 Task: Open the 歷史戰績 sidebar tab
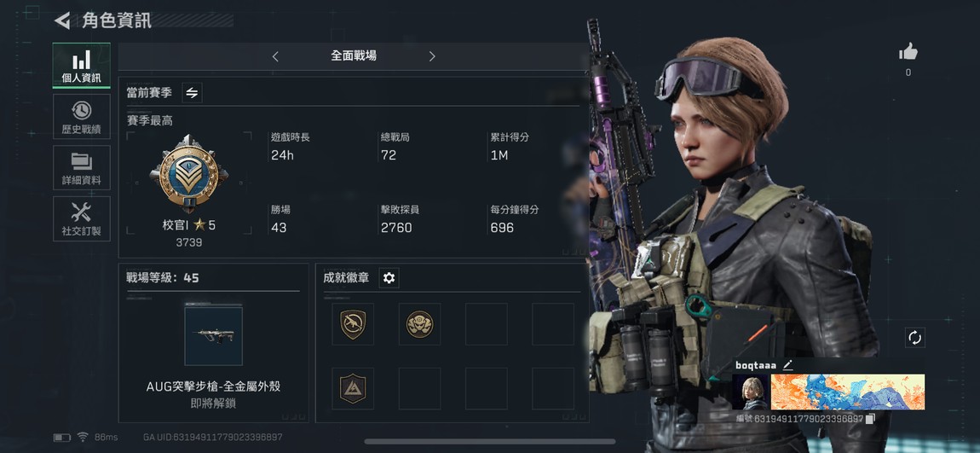tap(81, 117)
